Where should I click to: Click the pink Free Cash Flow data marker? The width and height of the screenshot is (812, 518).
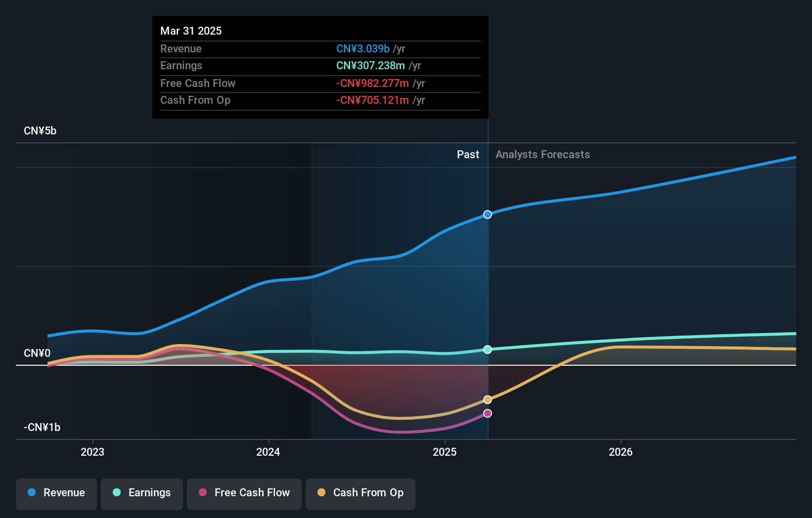[x=488, y=413]
